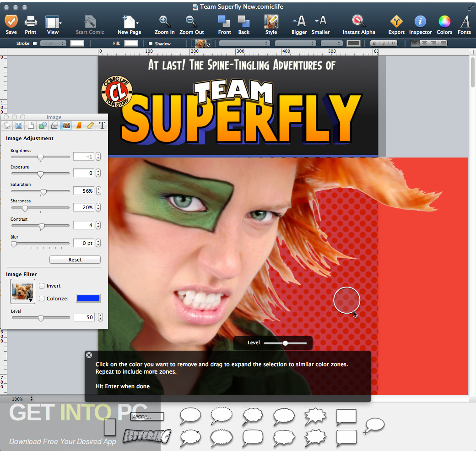Toggle Italic text formatting
This screenshot has width=476, height=451.
click(x=384, y=43)
